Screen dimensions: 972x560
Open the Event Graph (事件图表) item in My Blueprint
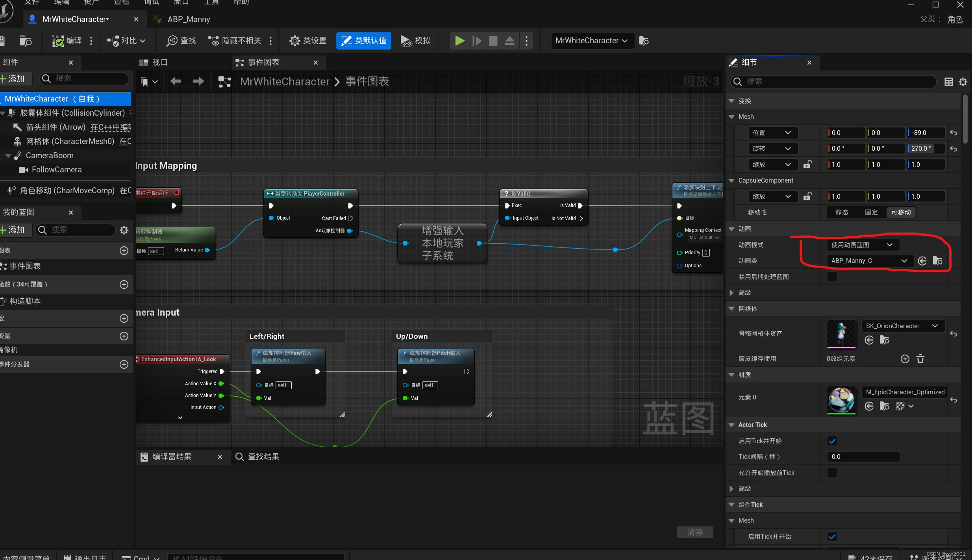point(25,266)
